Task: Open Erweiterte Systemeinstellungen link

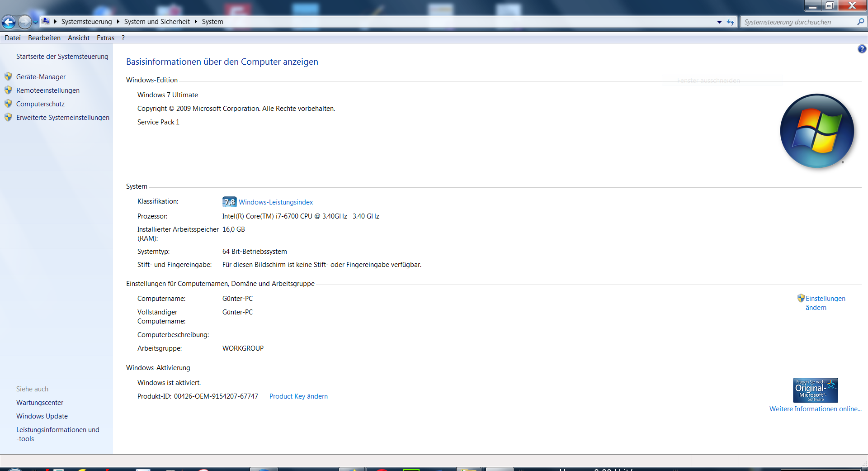Action: click(x=63, y=118)
